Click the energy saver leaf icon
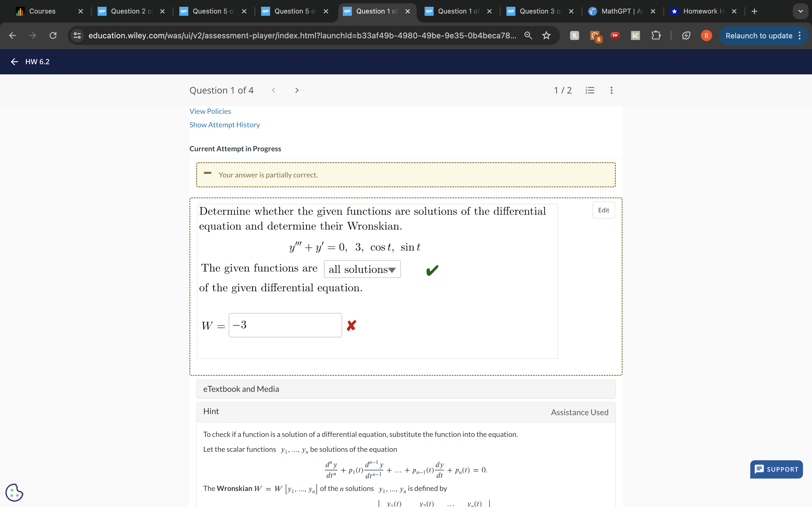Image resolution: width=812 pixels, height=507 pixels. (x=686, y=35)
